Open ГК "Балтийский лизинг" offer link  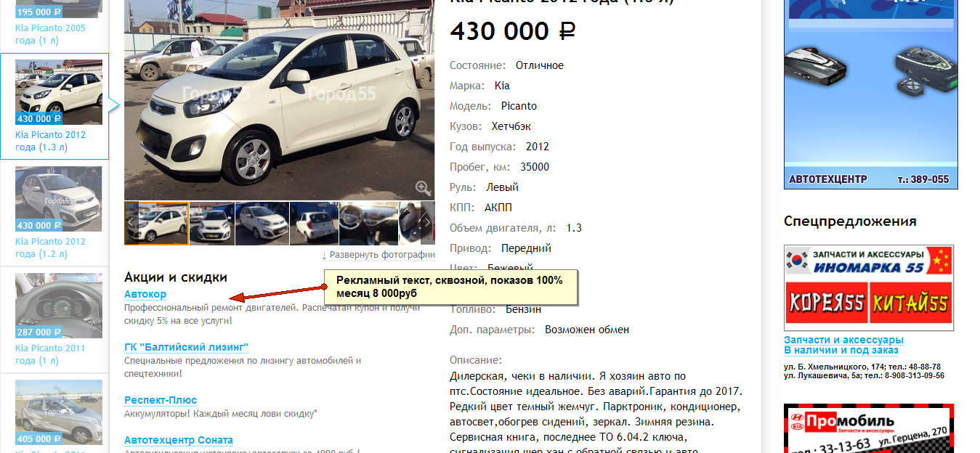187,347
